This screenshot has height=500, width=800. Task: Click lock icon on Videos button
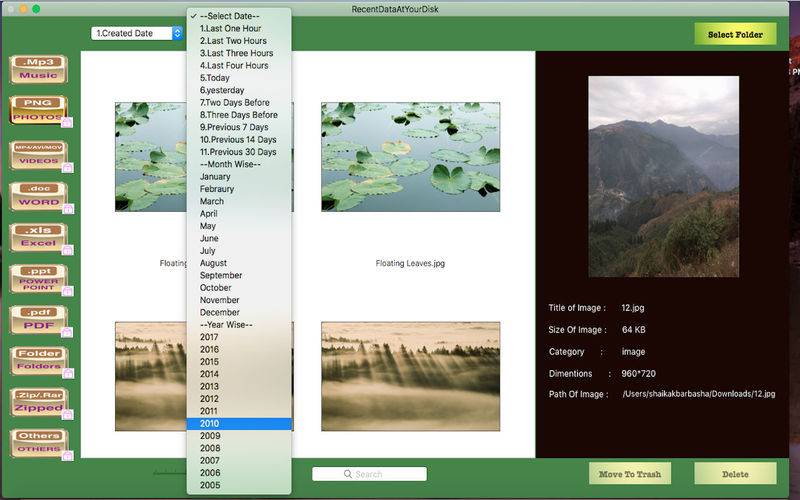click(67, 167)
